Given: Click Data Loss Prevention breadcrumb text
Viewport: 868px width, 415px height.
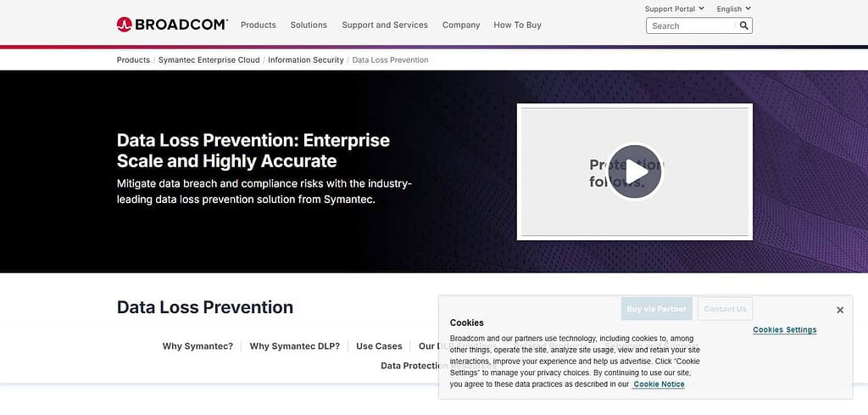Looking at the screenshot, I should click(x=390, y=60).
